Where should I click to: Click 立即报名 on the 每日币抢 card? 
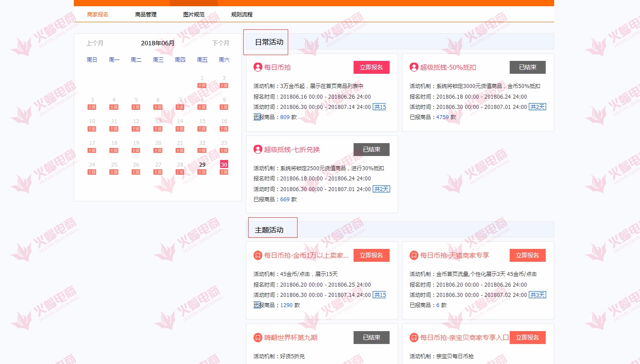coord(371,67)
